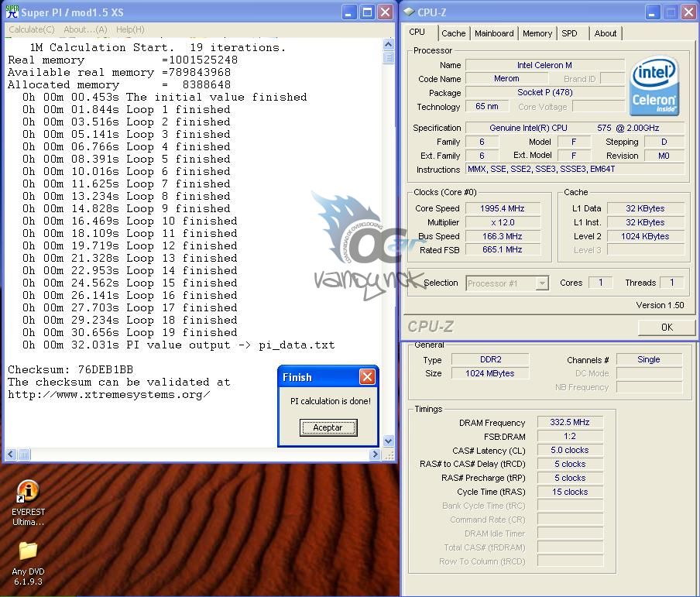Image resolution: width=700 pixels, height=597 pixels.
Task: Click the Super PI title bar icon
Action: pyautogui.click(x=12, y=12)
